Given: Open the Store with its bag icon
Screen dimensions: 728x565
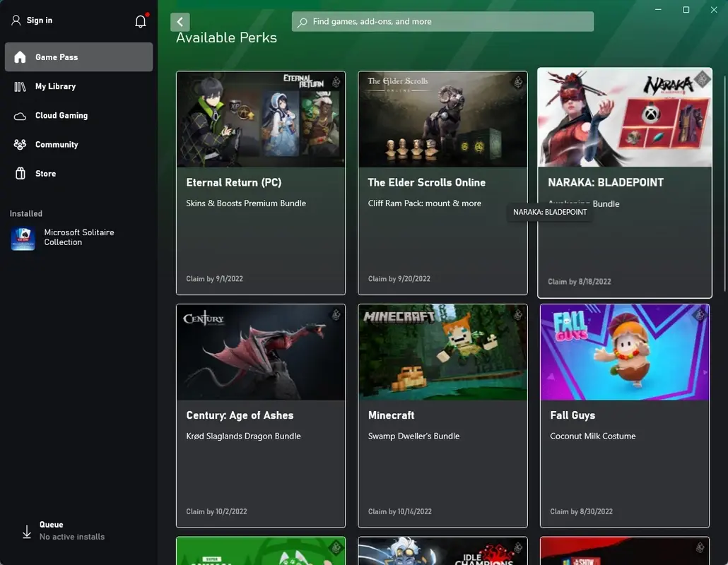Looking at the screenshot, I should (x=20, y=173).
